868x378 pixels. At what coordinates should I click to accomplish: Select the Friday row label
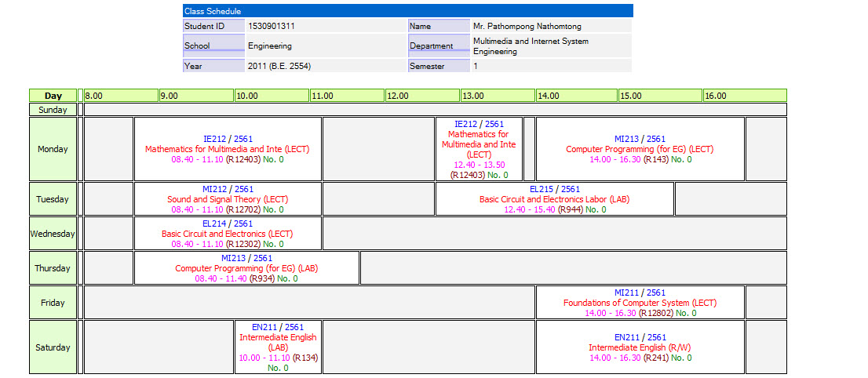point(53,303)
